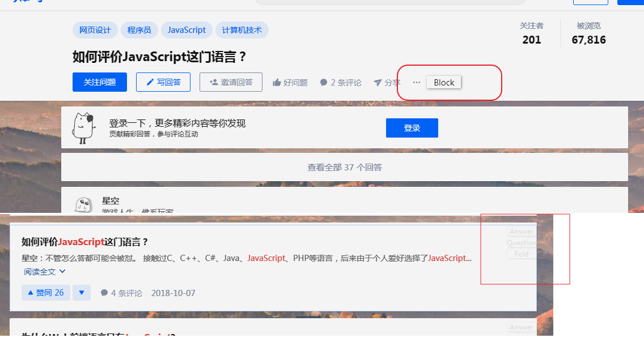Open the JavaScript topic tag
The width and height of the screenshot is (644, 338).
click(x=187, y=29)
